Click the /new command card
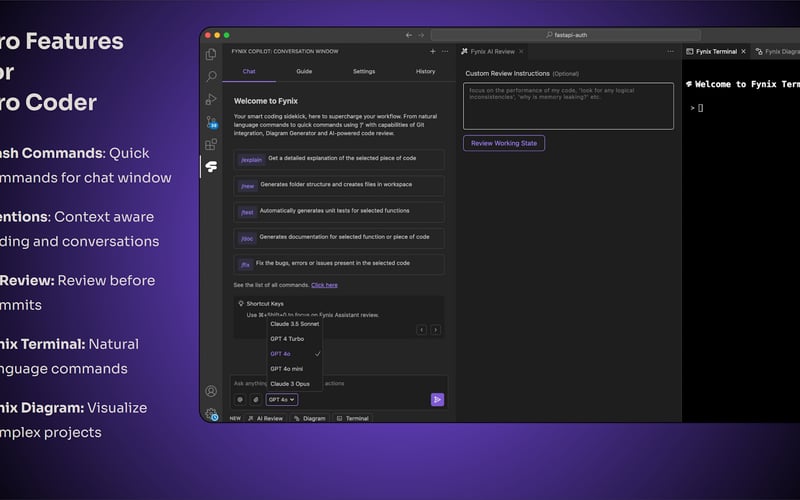The width and height of the screenshot is (800, 500). (x=339, y=186)
